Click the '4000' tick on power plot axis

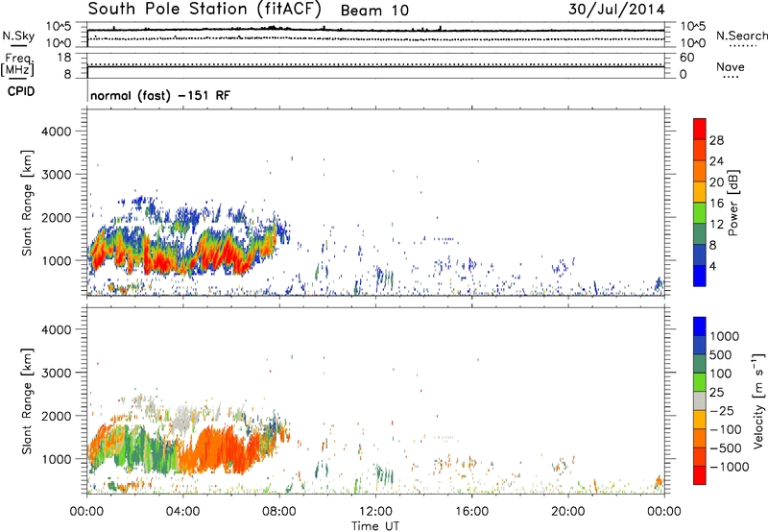point(56,132)
